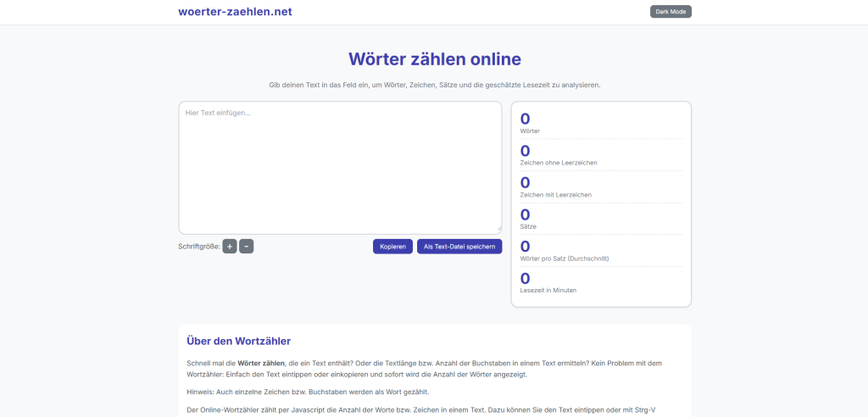Click the text area resize handle
Screen dimensions: 868x417
[498, 229]
